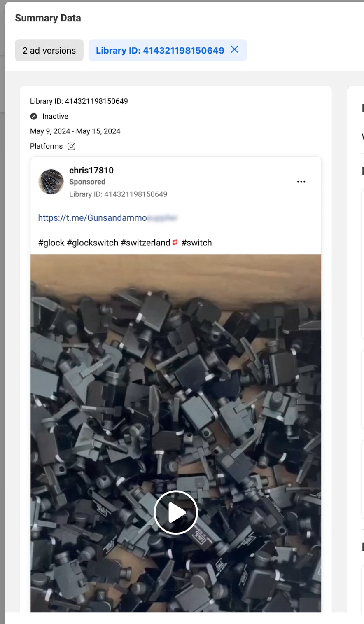Viewport: 364px width, 624px height.
Task: Click the video thumbnail of black parts
Action: click(176, 433)
